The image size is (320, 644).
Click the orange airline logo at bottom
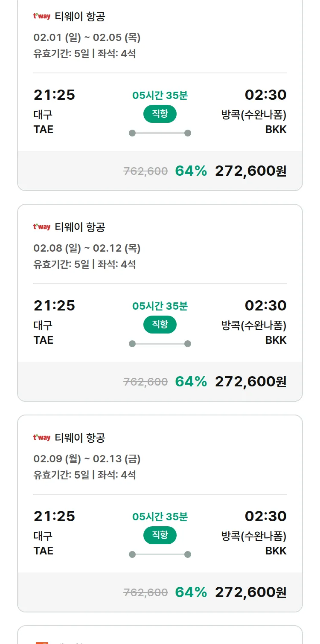(42, 641)
